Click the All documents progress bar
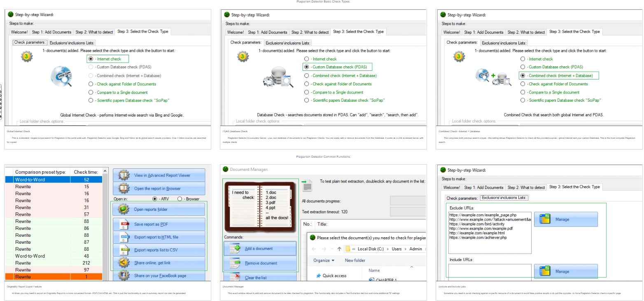644x301 pixels. [408, 201]
